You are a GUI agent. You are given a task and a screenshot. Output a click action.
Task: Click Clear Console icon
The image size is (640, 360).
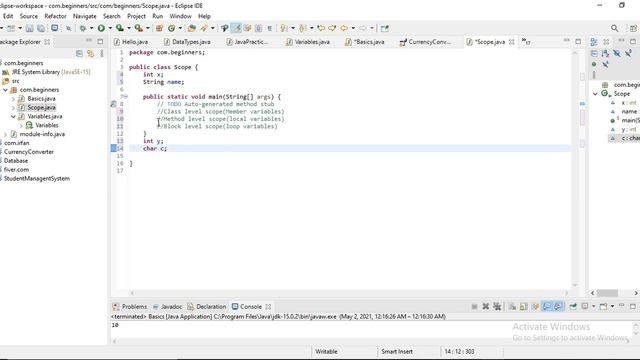[513, 306]
